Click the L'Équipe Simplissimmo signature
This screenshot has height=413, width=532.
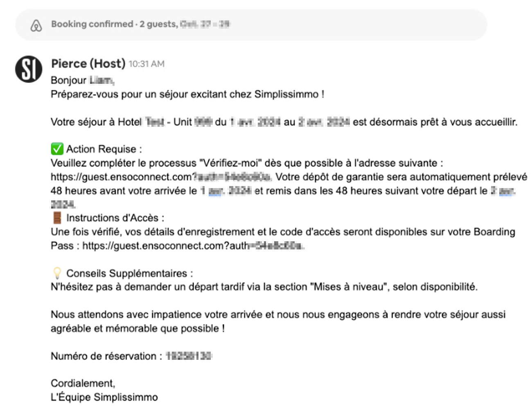click(104, 397)
